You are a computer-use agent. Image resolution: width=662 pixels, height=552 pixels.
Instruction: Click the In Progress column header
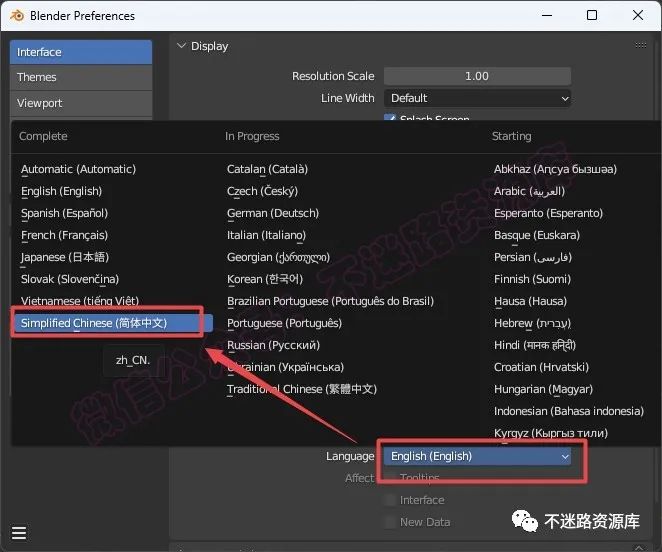point(252,136)
